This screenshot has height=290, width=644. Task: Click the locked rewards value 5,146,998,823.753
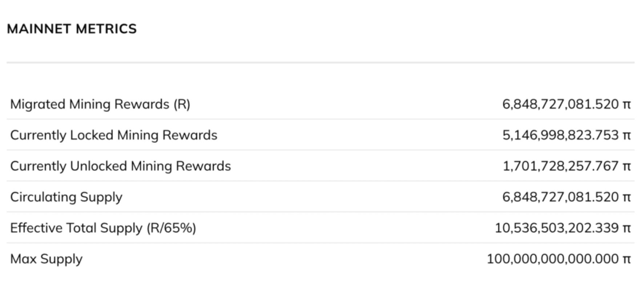560,135
